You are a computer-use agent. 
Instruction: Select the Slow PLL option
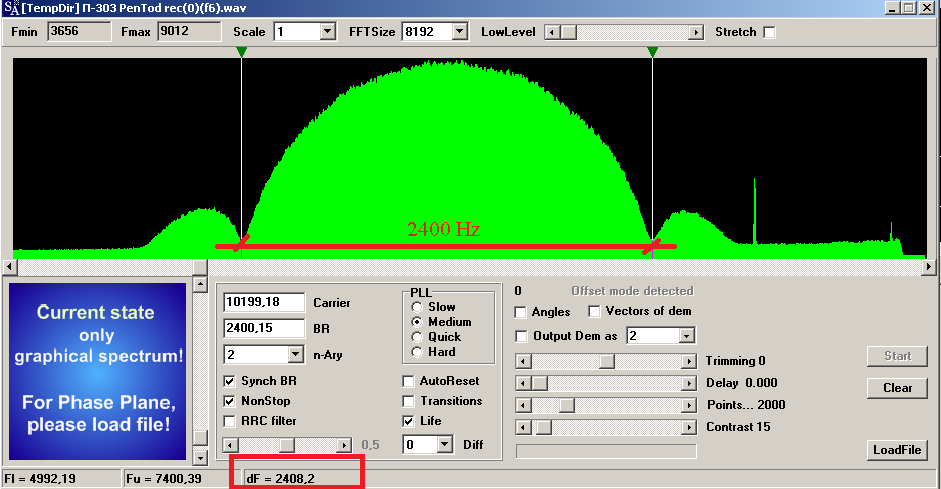pyautogui.click(x=417, y=307)
